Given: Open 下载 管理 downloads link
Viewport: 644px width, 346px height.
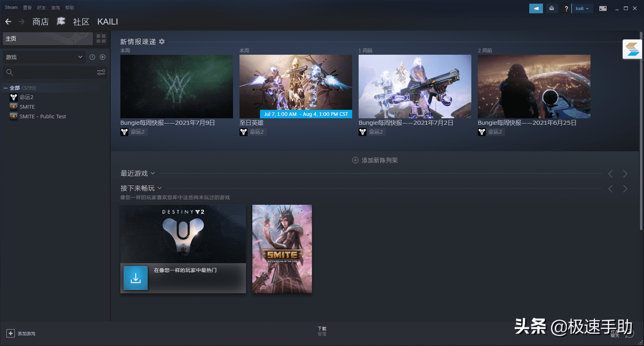Looking at the screenshot, I should [322, 331].
